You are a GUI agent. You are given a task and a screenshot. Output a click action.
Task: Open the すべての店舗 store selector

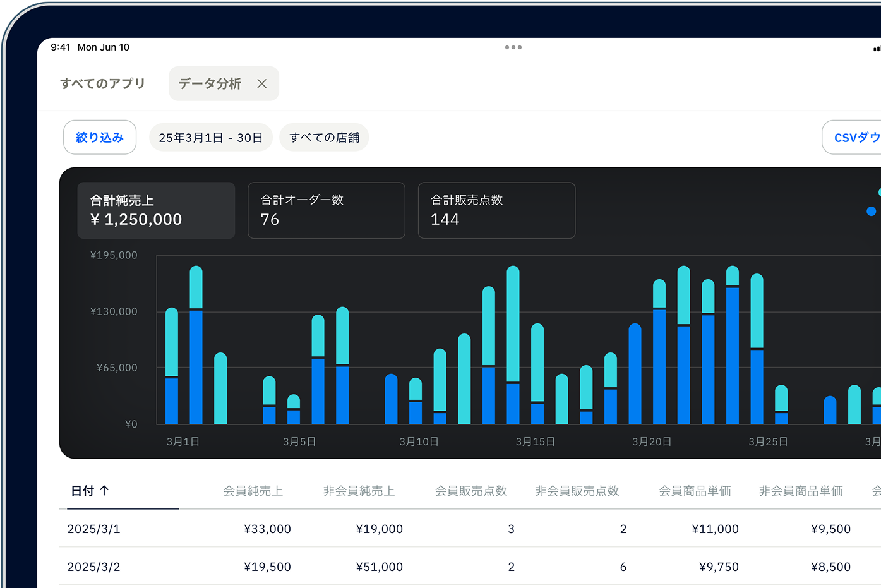point(324,137)
